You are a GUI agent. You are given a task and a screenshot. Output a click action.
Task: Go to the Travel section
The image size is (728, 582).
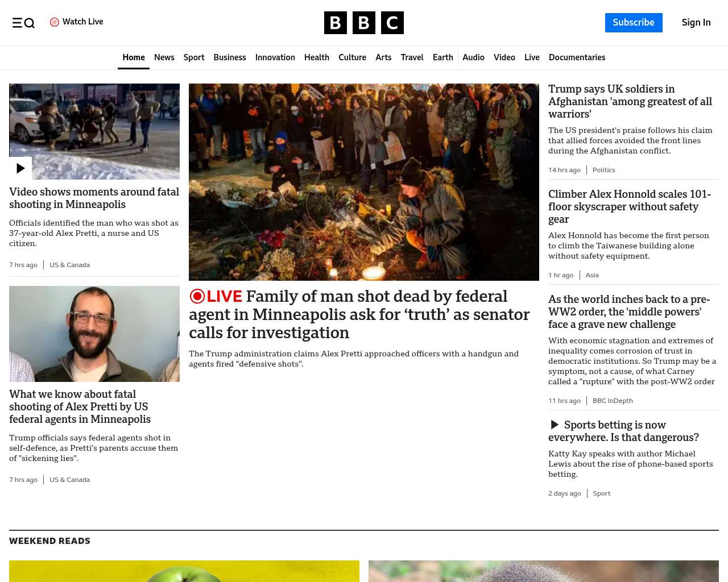[412, 57]
